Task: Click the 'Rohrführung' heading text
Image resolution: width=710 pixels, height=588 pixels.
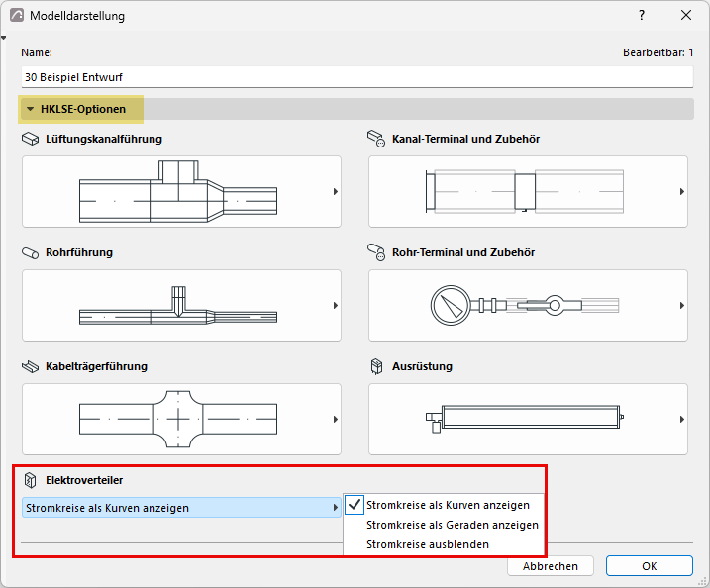Action: [79, 252]
